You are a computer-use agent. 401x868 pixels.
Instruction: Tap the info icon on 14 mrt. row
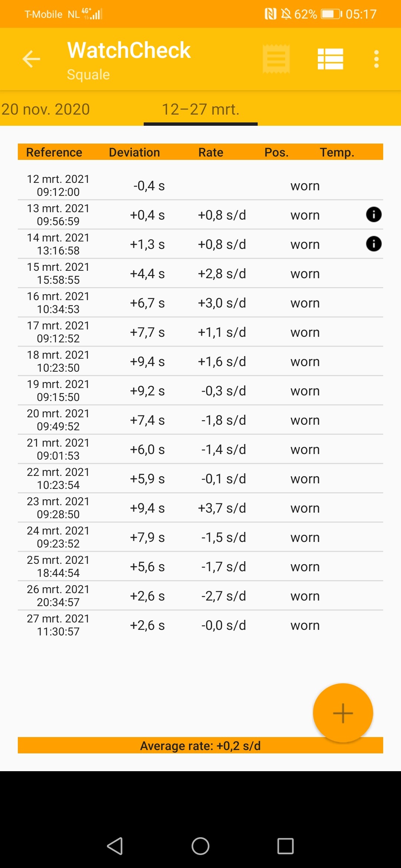click(x=374, y=244)
